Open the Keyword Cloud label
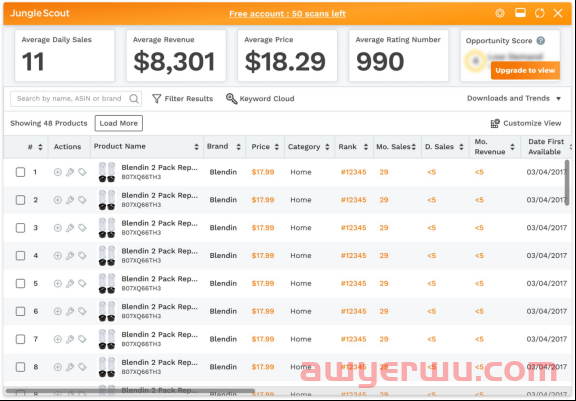Viewport: 576px width, 401px height. pyautogui.click(x=267, y=98)
